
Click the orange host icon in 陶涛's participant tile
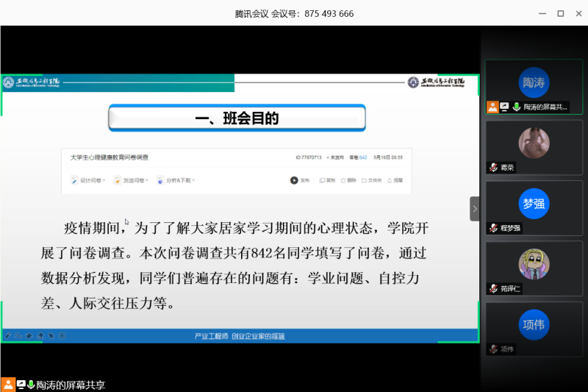(492, 107)
